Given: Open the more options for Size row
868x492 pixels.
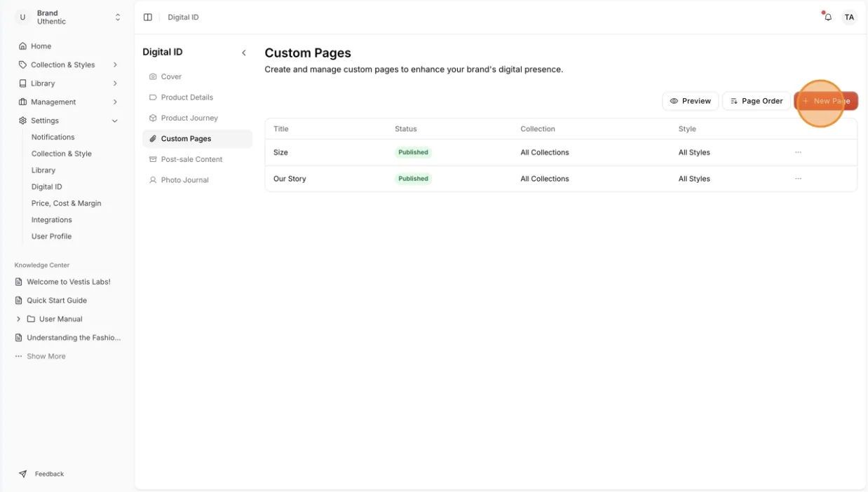Looking at the screenshot, I should tap(798, 152).
